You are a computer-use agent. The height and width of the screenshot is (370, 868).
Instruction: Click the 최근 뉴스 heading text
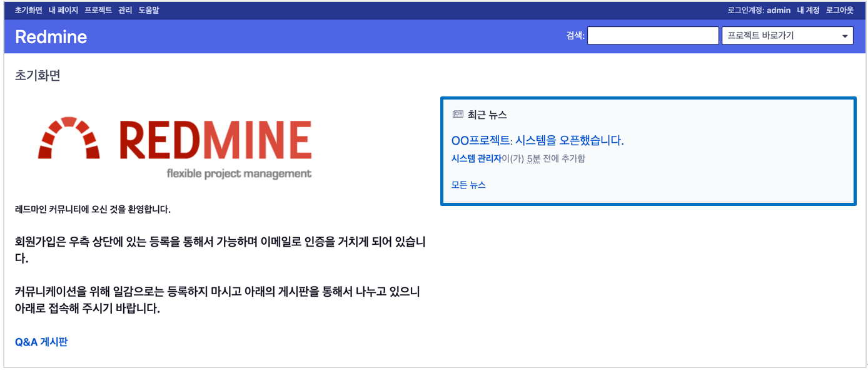(487, 115)
